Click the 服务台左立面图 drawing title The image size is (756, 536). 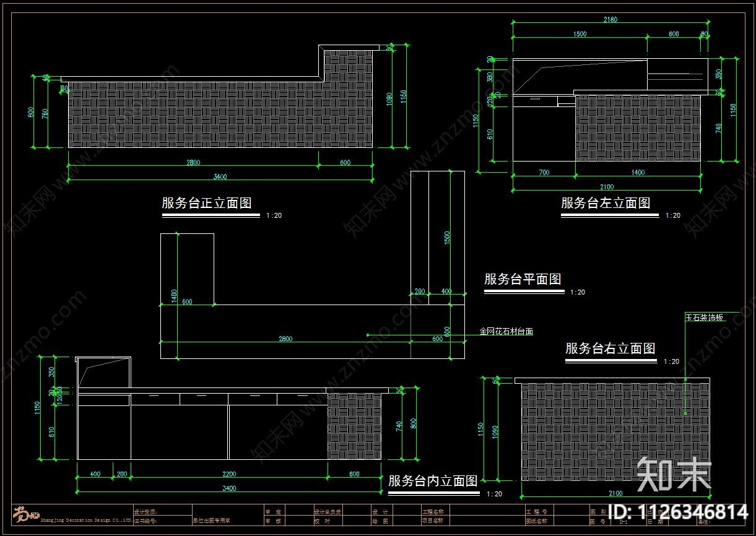tap(606, 203)
